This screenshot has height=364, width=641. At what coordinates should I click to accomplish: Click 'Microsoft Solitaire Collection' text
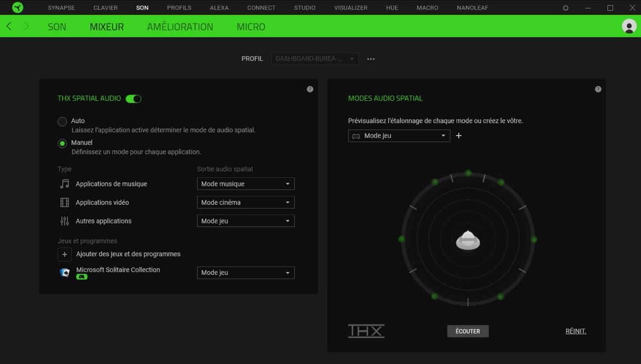tap(118, 270)
